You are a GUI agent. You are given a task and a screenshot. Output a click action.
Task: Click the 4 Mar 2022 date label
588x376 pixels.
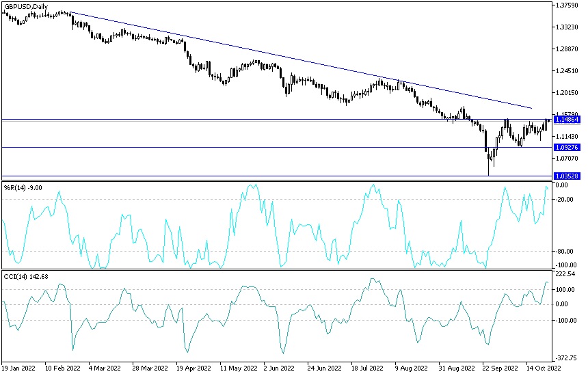pyautogui.click(x=105, y=368)
